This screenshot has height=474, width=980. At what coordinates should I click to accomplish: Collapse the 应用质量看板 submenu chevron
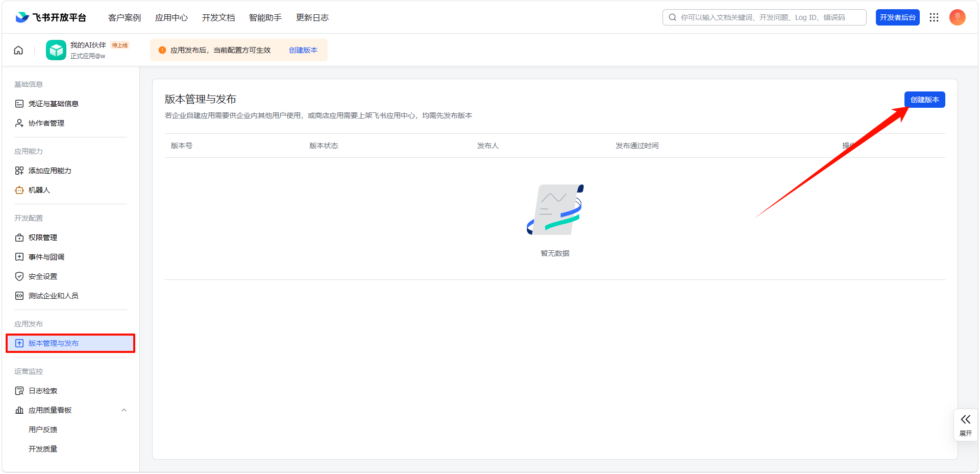click(x=124, y=410)
